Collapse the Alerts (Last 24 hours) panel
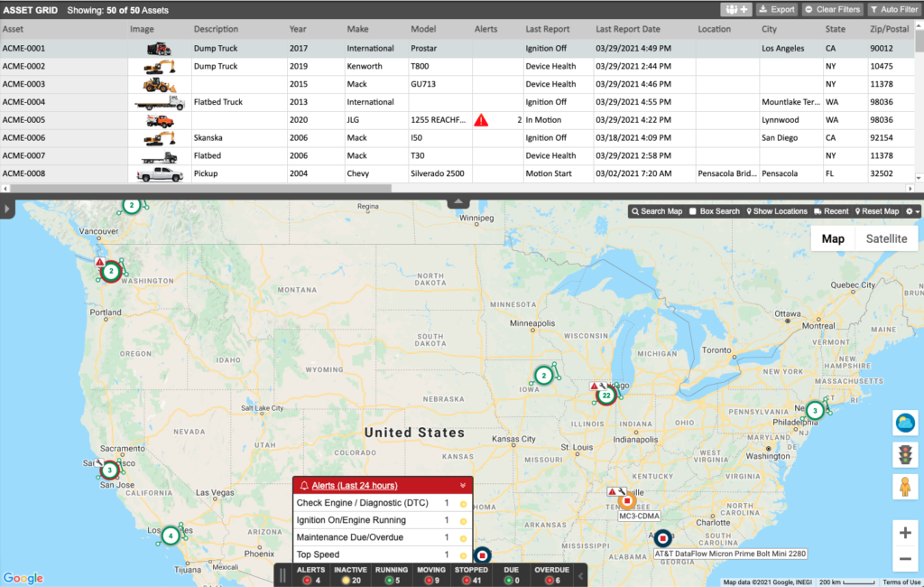Viewport: 924px width, 587px height. (463, 486)
